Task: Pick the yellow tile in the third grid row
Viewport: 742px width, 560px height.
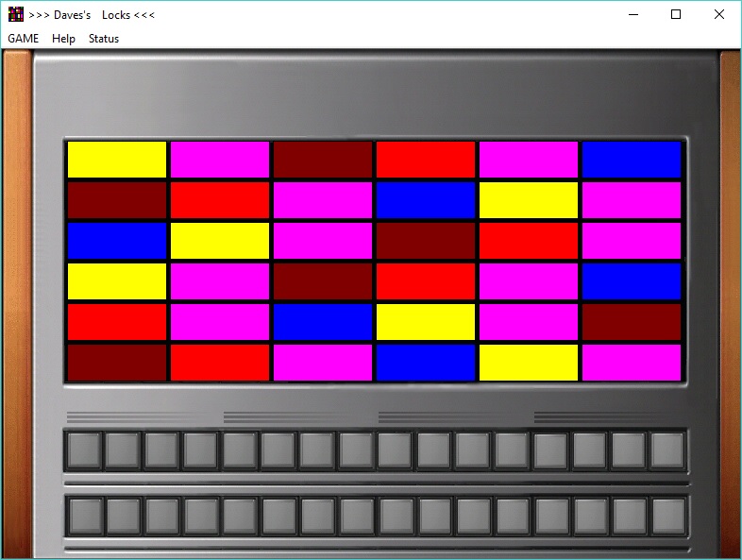Action: pyautogui.click(x=220, y=241)
